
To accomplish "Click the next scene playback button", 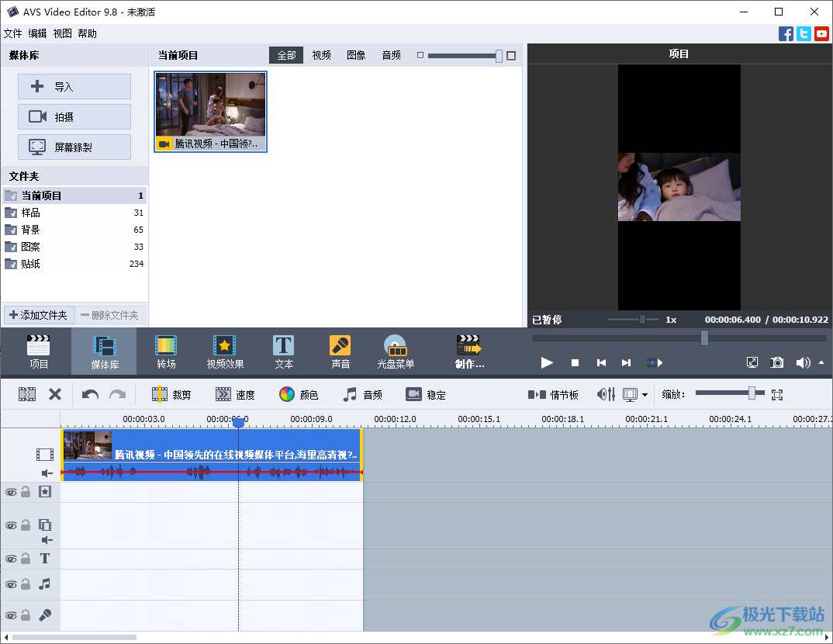I will [655, 362].
